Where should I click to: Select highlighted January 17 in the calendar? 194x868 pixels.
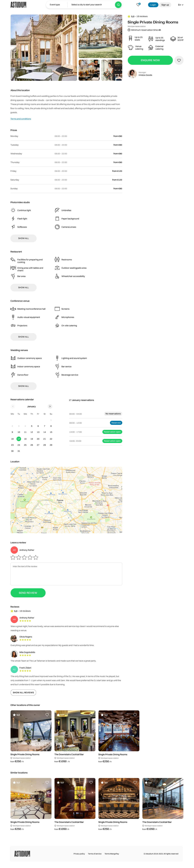19,439
